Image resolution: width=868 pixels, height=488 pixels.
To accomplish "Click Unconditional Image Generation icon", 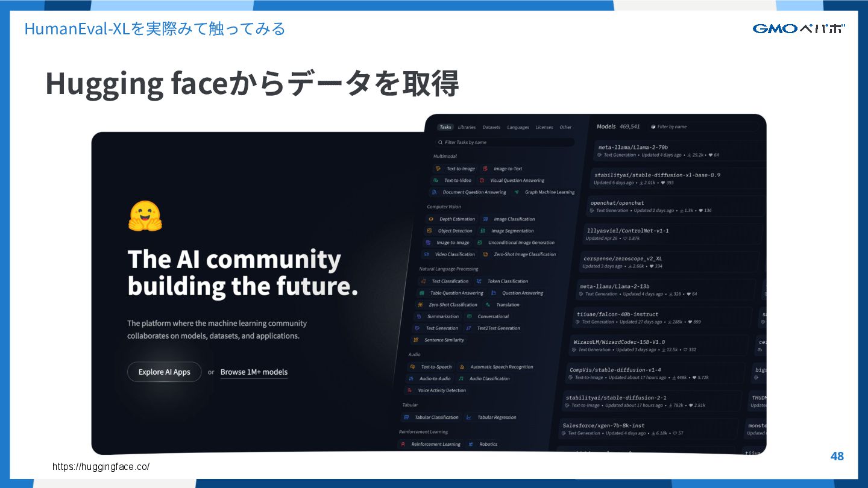I will (x=480, y=242).
